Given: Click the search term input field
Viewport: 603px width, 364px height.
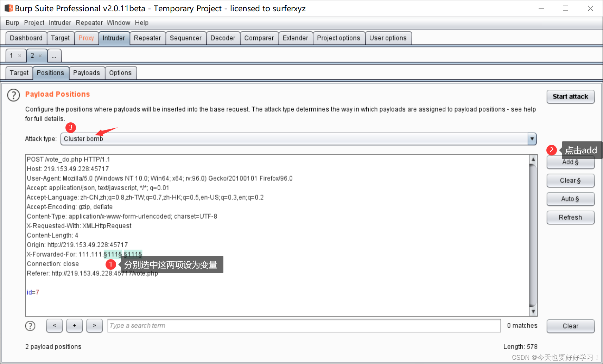Looking at the screenshot, I should point(304,326).
